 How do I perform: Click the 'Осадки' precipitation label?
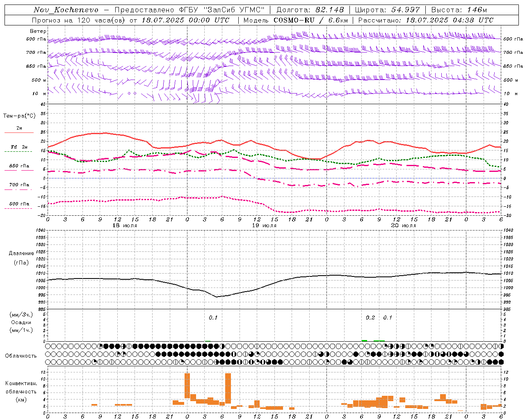tap(21, 322)
